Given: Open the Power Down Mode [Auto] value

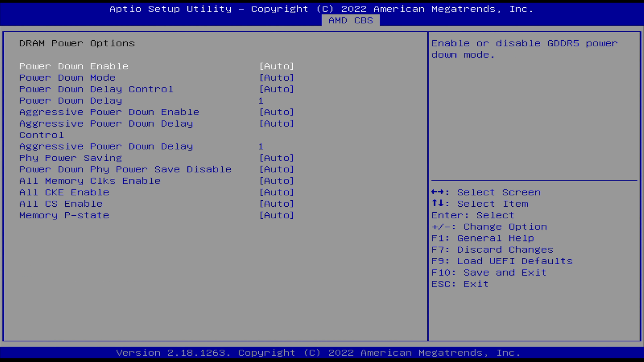Looking at the screenshot, I should 277,78.
